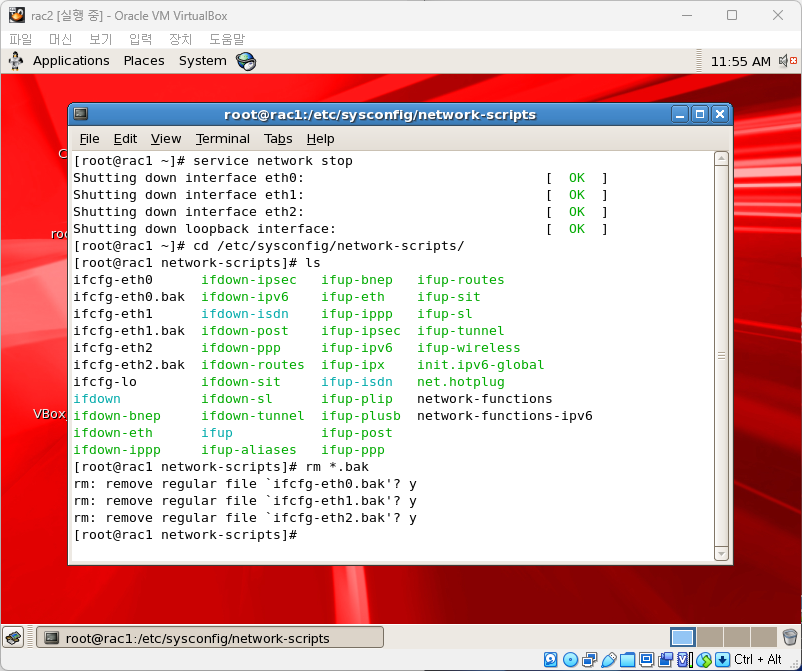Open the VirtualBox window icon menu

click(x=16, y=15)
